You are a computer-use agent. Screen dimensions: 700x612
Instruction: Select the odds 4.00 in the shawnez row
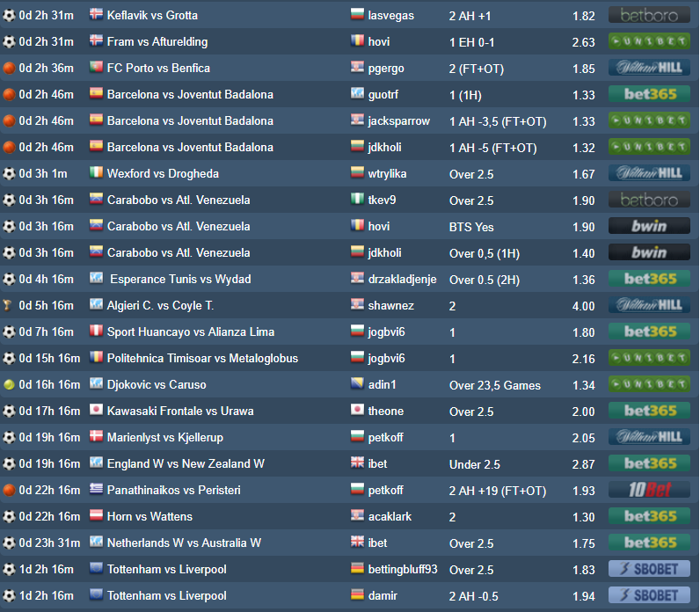click(584, 306)
